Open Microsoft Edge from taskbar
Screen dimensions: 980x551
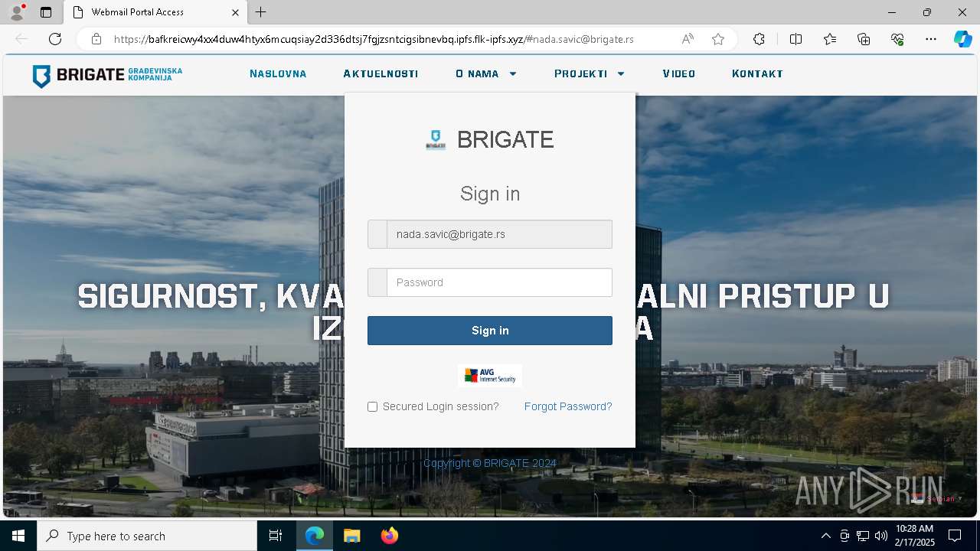tap(315, 536)
